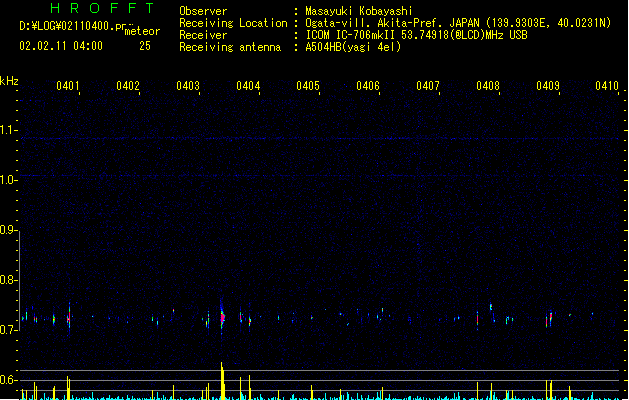
Task: Click the 0.9 kHz axis label
Action: click(9, 230)
